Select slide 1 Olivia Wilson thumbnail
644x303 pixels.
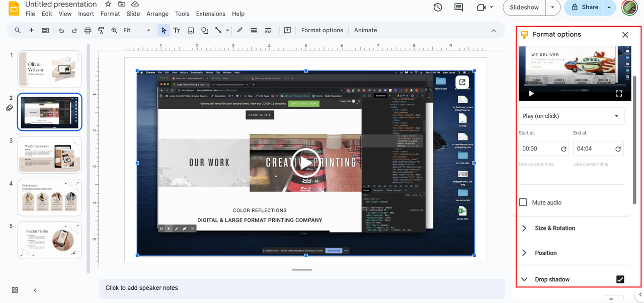49,69
